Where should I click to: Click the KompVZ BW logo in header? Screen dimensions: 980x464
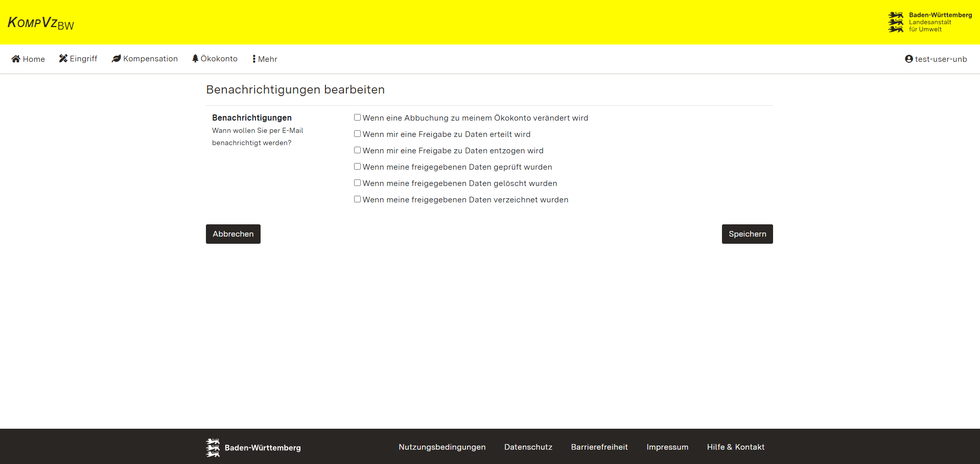[x=41, y=23]
